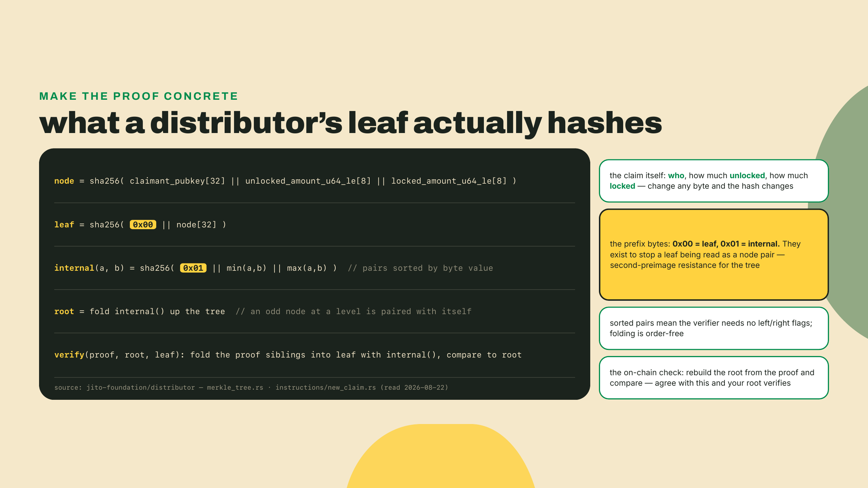Click the green word 'locked' in claim card

click(x=622, y=186)
